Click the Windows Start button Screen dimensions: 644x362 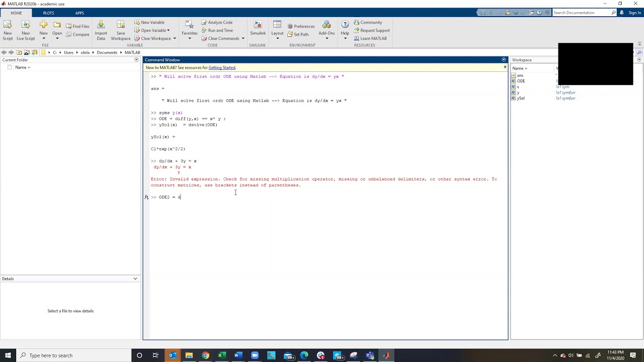click(8, 355)
